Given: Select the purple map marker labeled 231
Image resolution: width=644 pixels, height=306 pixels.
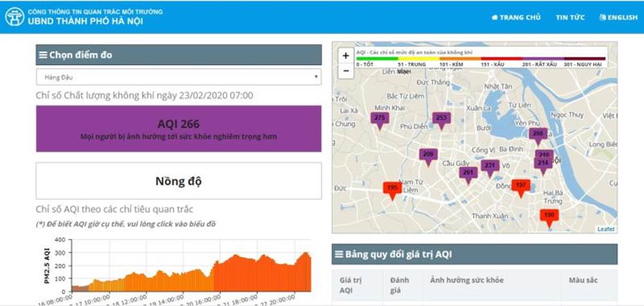Looking at the screenshot, I should coord(490,166).
